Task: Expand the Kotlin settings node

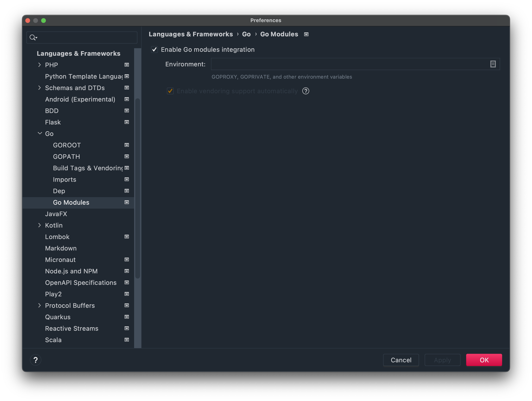Action: pos(39,225)
